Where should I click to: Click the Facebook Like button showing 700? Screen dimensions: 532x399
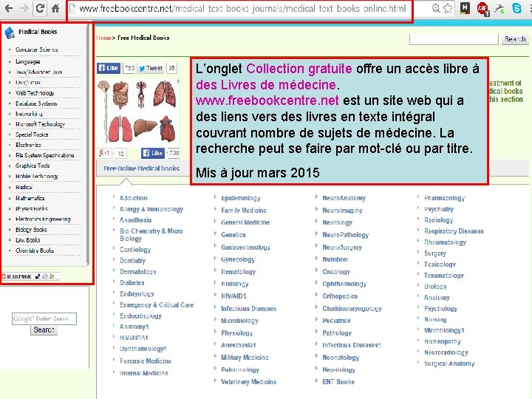pyautogui.click(x=153, y=154)
